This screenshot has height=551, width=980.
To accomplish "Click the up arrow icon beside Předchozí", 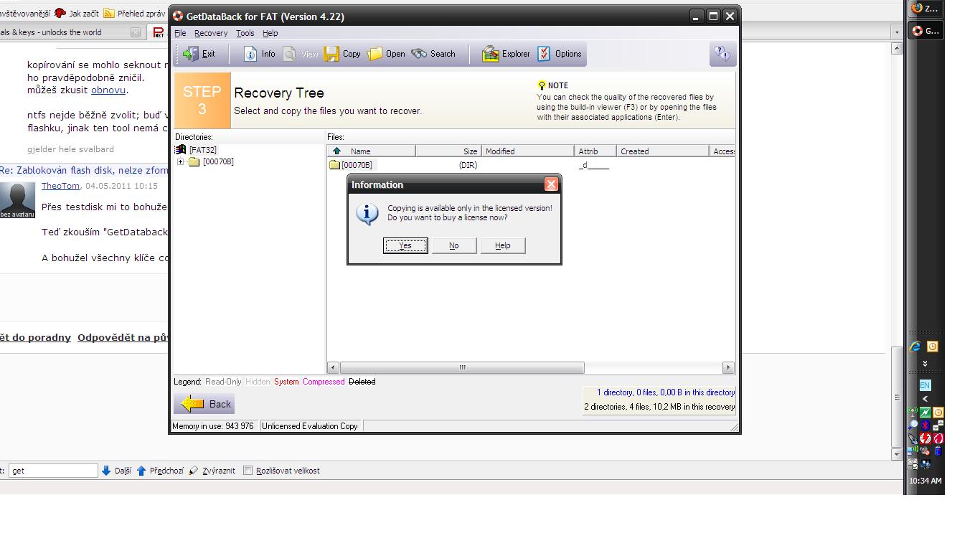I will [x=141, y=471].
